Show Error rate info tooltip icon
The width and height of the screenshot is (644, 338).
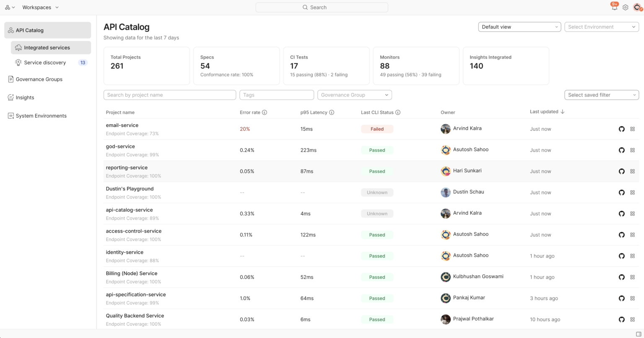point(265,113)
